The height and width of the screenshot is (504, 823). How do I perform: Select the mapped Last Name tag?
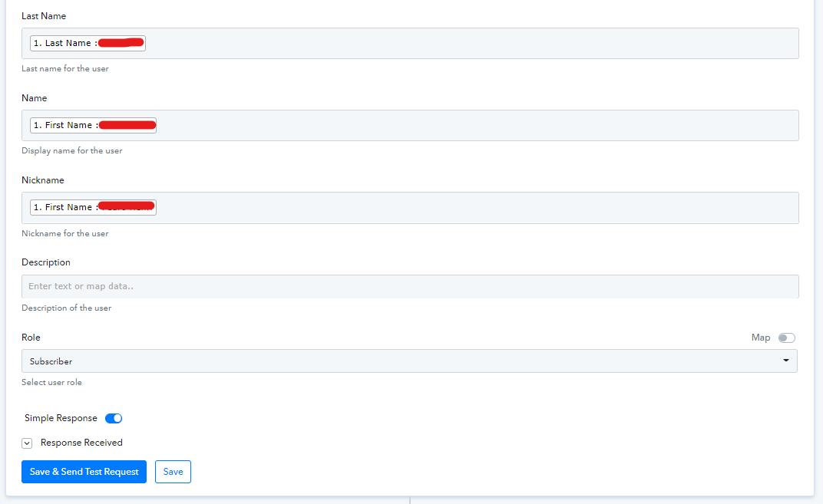(88, 43)
